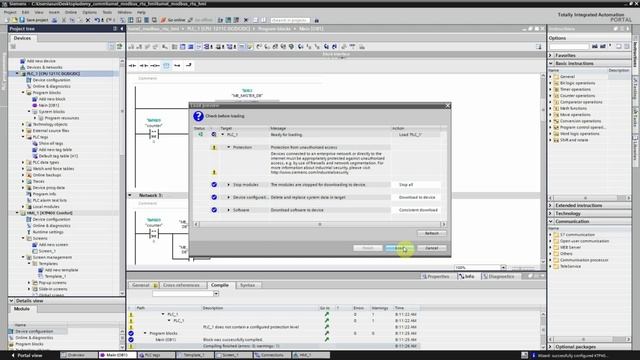Click the Redo icon in the main toolbar
Screen dimensions: 640x360
coord(109,20)
